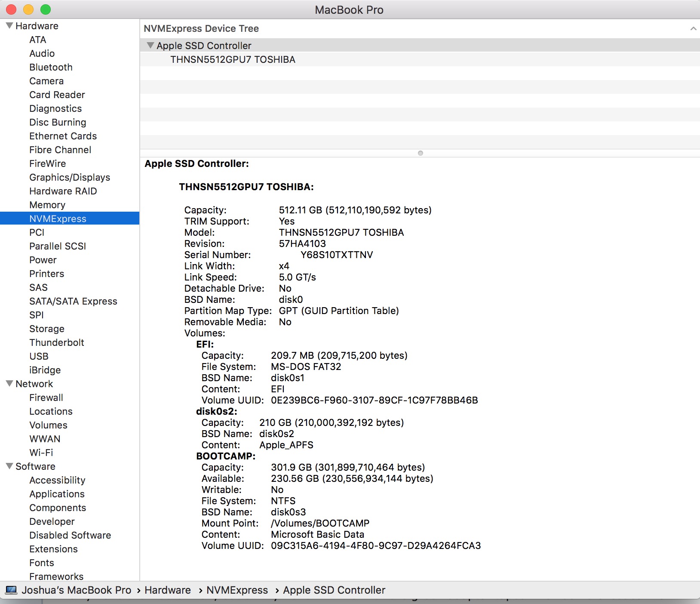Select USB in the sidebar

click(39, 356)
